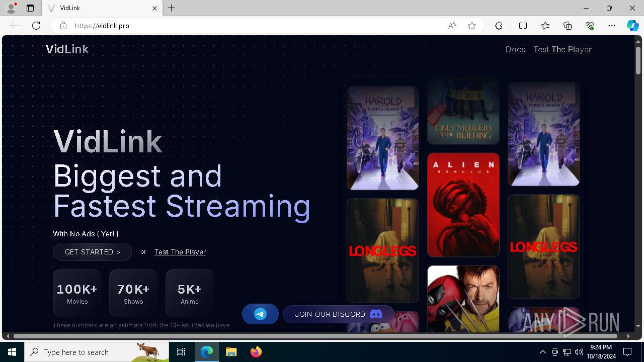Launch Firefox from the taskbar
The height and width of the screenshot is (362, 644).
point(256,352)
